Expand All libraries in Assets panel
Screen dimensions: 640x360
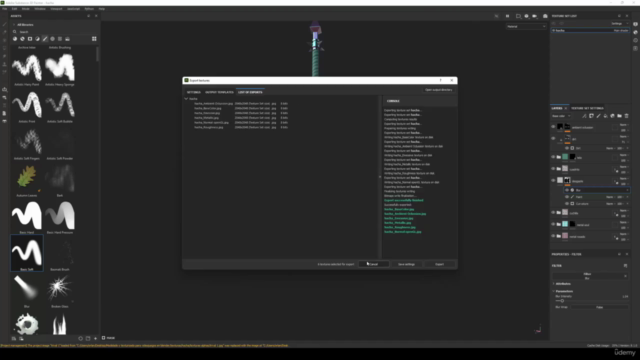pyautogui.click(x=14, y=25)
